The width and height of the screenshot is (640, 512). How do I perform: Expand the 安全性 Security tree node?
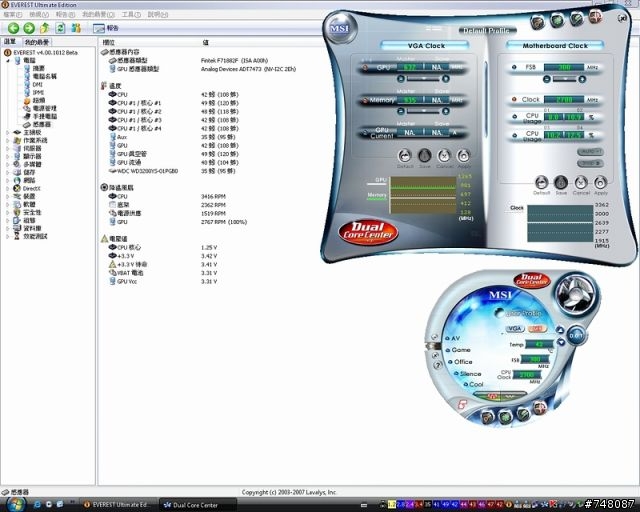pyautogui.click(x=7, y=212)
